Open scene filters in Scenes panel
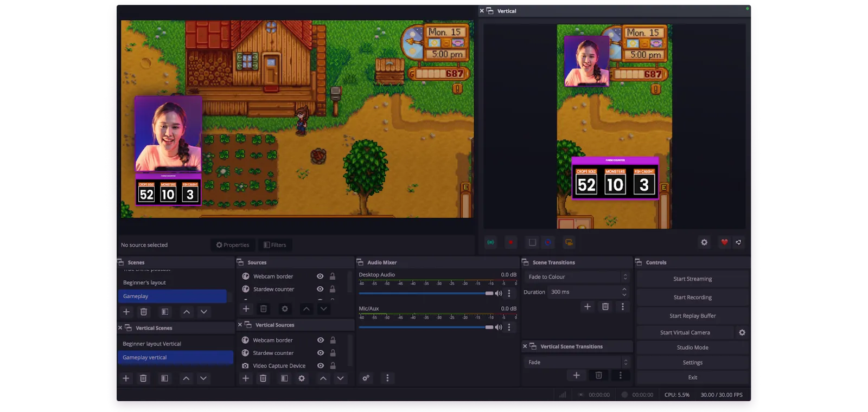868x412 pixels. pyautogui.click(x=165, y=312)
